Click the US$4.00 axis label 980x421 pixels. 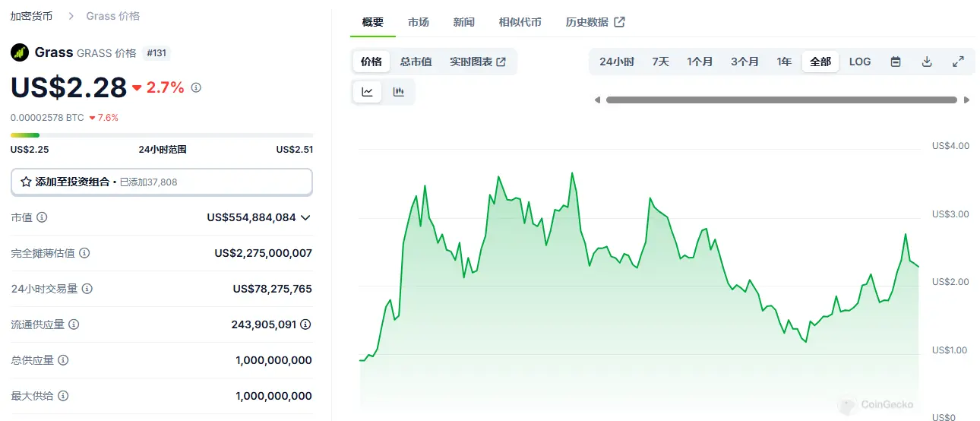coord(950,146)
